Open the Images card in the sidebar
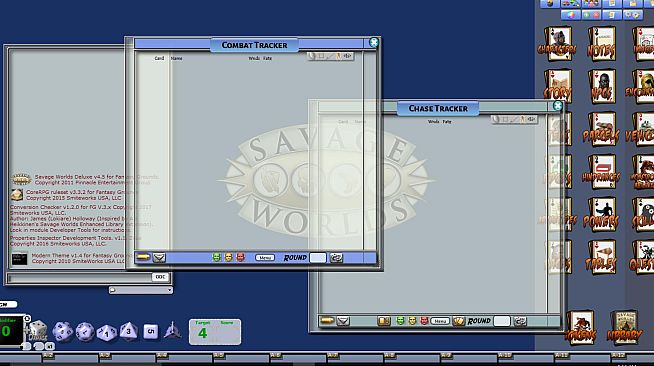This screenshot has width=654, height=366. [644, 44]
